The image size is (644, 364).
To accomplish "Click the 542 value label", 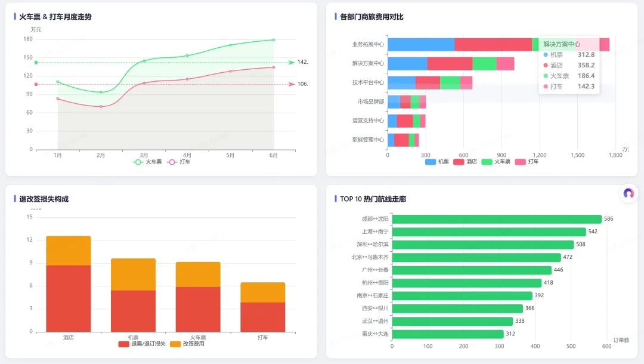I will pyautogui.click(x=593, y=232).
